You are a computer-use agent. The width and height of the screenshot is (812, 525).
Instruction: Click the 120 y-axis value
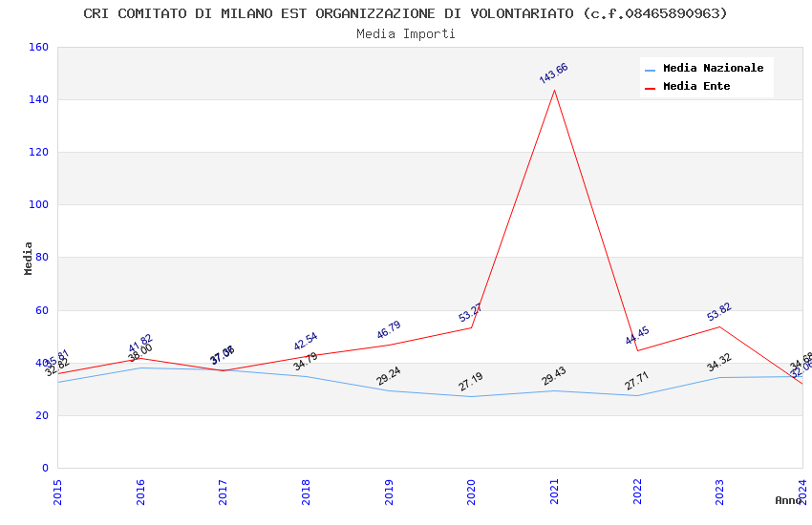pyautogui.click(x=38, y=152)
